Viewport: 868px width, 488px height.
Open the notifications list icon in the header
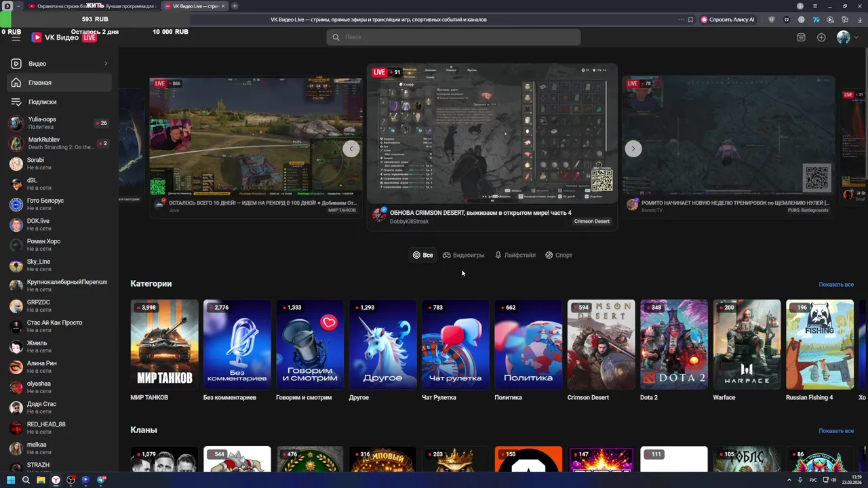click(x=801, y=37)
